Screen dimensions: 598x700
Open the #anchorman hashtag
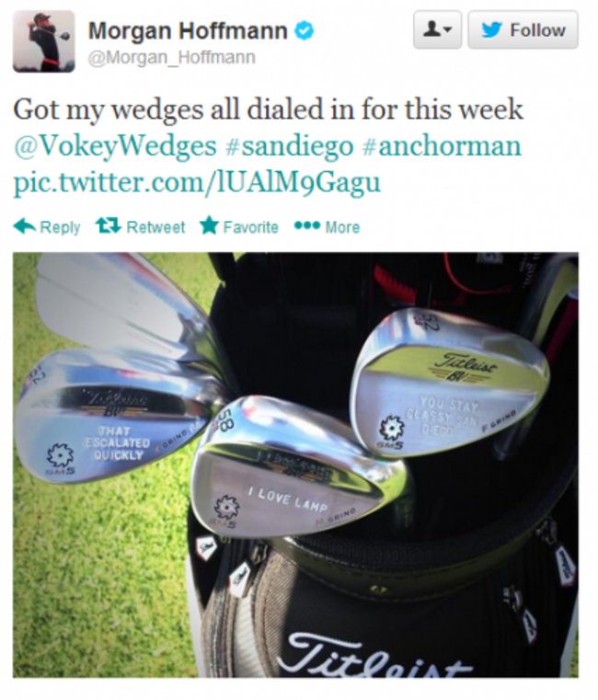[443, 146]
